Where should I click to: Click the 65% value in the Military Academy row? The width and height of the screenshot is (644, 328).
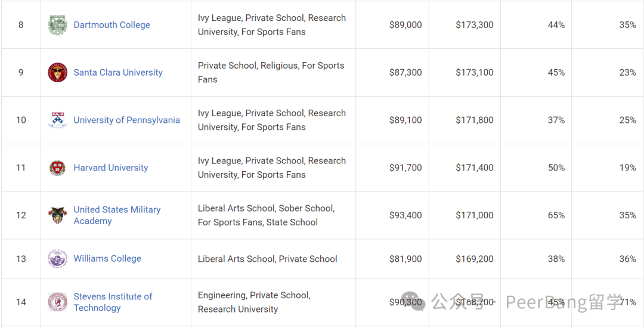click(x=556, y=215)
